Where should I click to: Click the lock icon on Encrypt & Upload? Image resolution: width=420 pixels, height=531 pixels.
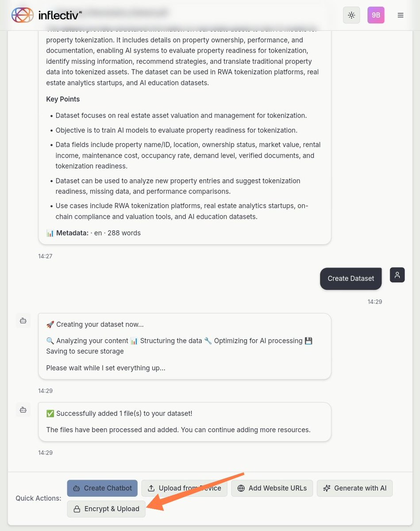click(77, 509)
